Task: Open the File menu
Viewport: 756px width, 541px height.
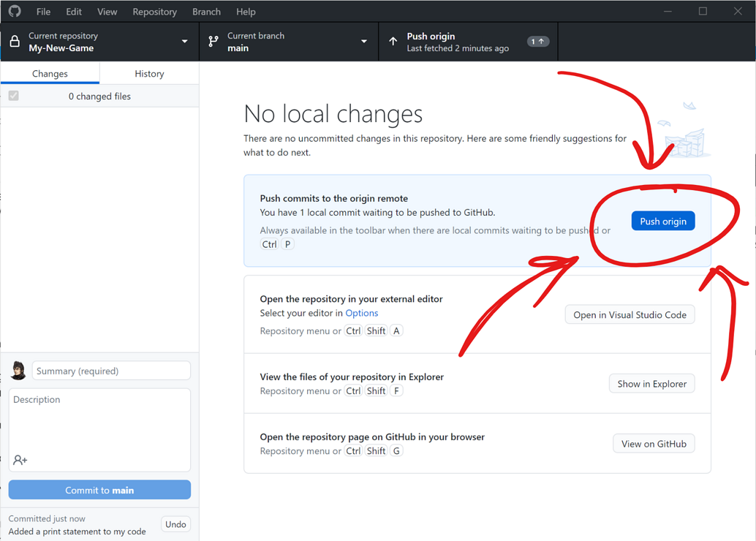Action: (x=43, y=12)
